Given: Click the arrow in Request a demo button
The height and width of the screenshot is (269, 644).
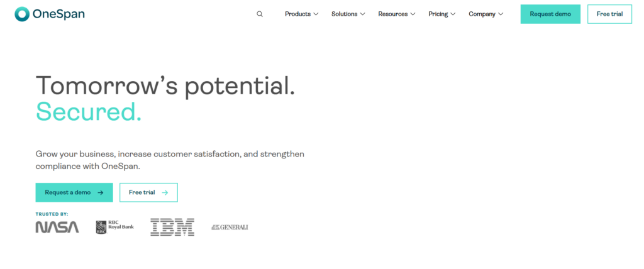Looking at the screenshot, I should click(101, 192).
